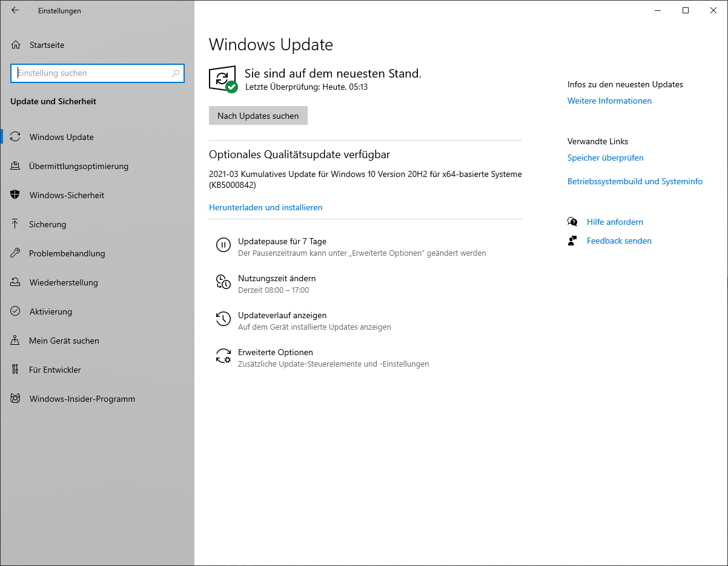Click the clock icon for Nutzungszeit ändern
Screen dimensions: 728x566
(223, 282)
